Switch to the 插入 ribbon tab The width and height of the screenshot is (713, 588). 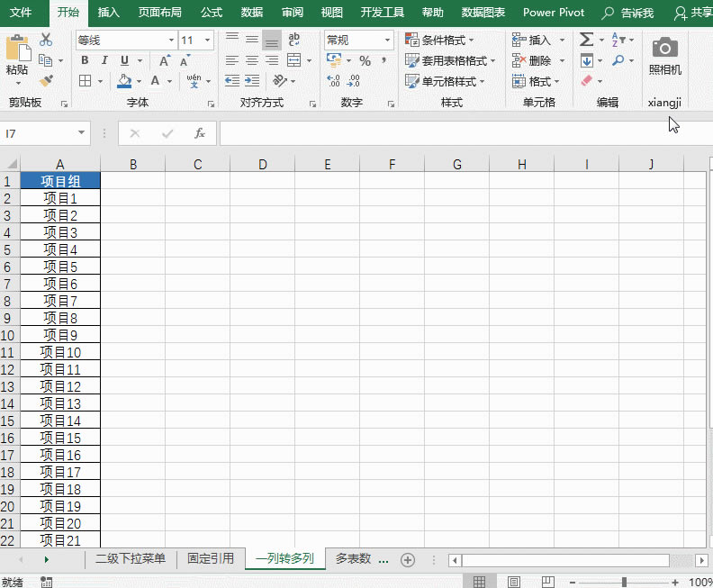tap(108, 13)
